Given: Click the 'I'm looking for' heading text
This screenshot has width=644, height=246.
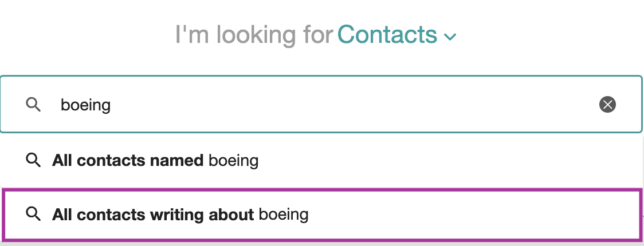Looking at the screenshot, I should pos(254,34).
